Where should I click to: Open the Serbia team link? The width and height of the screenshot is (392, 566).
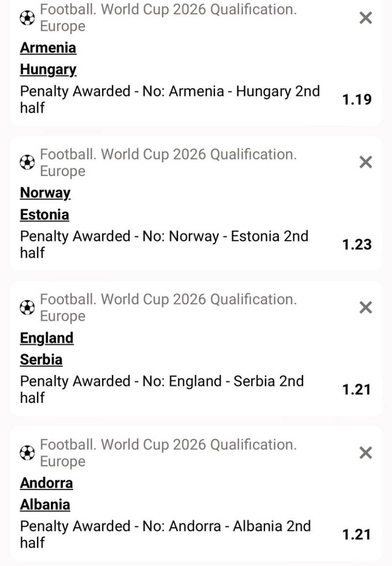pyautogui.click(x=41, y=360)
